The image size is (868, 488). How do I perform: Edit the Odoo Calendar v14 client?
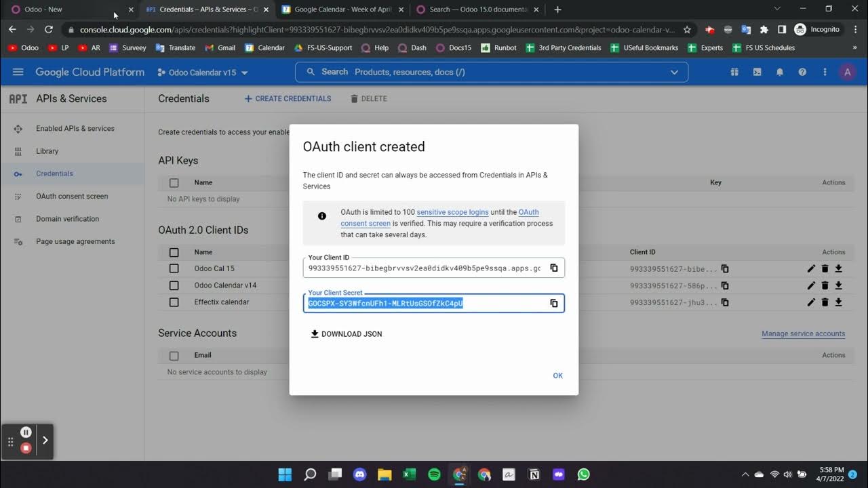tap(811, 285)
